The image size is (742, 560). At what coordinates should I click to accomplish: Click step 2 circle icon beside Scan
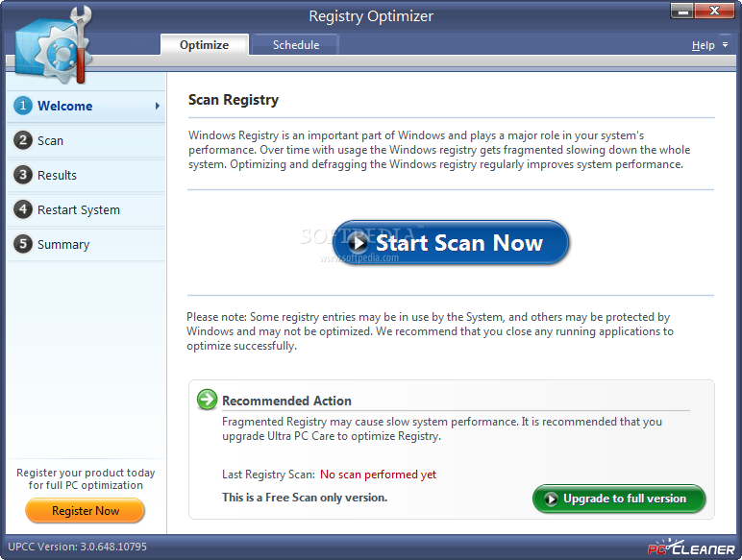23,140
